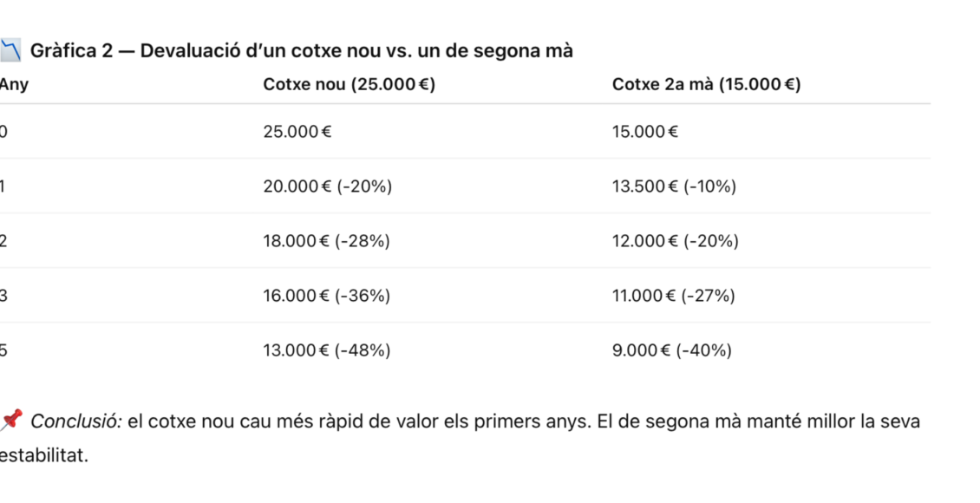Click the downward chart emoji beside the heading
The width and height of the screenshot is (980, 503).
click(10, 51)
